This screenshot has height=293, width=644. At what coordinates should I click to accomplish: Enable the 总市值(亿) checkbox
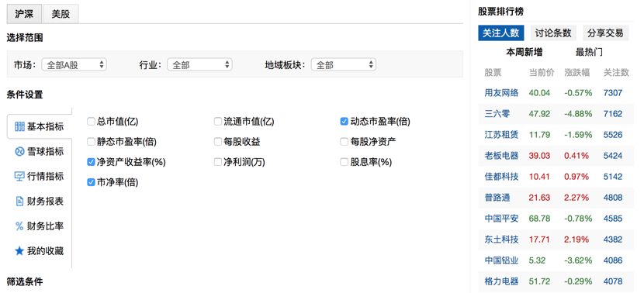(x=91, y=121)
